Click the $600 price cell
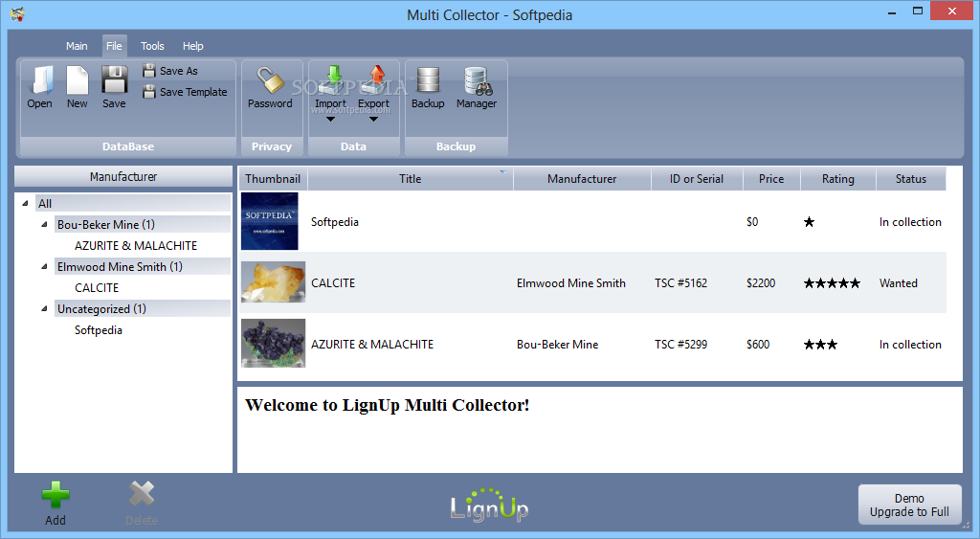Viewport: 980px width, 539px height. (x=758, y=345)
